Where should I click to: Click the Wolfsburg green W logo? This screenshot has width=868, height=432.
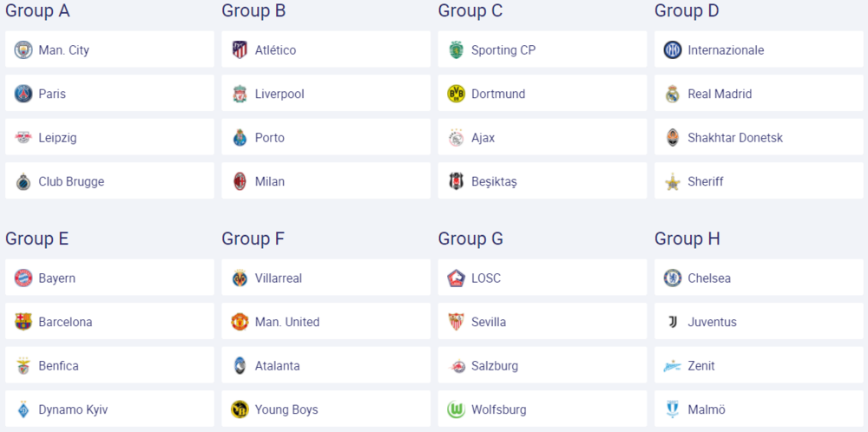click(x=456, y=409)
